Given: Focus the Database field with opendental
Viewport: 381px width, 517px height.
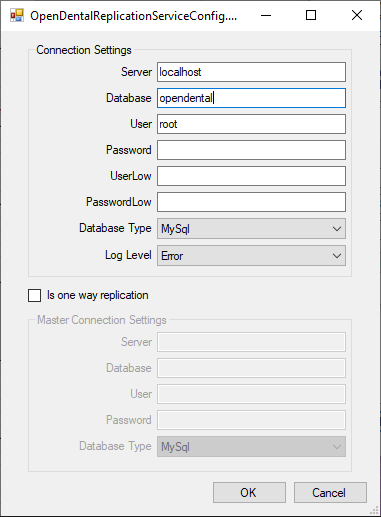Looking at the screenshot, I should point(251,98).
